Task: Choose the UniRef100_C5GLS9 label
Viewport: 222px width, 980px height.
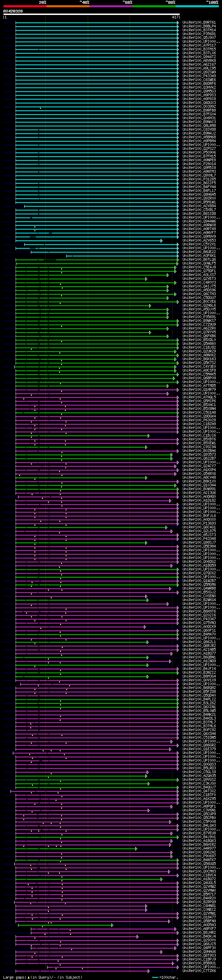Action: [x=199, y=772]
